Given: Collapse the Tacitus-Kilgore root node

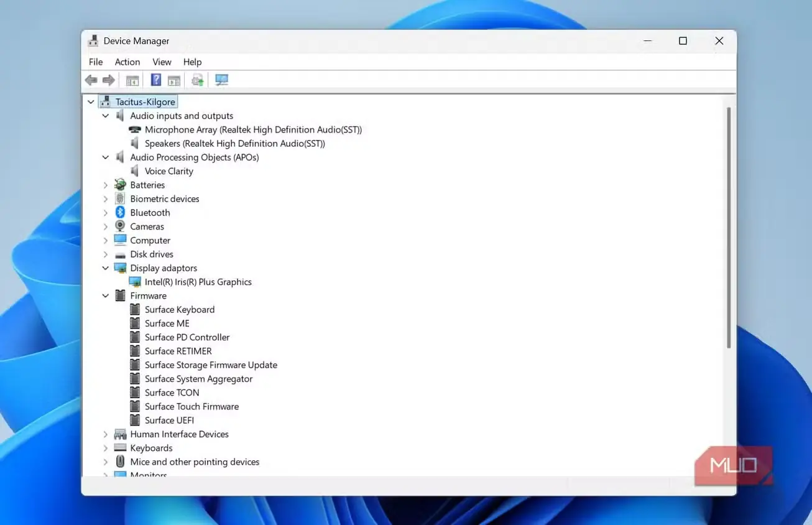Looking at the screenshot, I should click(91, 102).
